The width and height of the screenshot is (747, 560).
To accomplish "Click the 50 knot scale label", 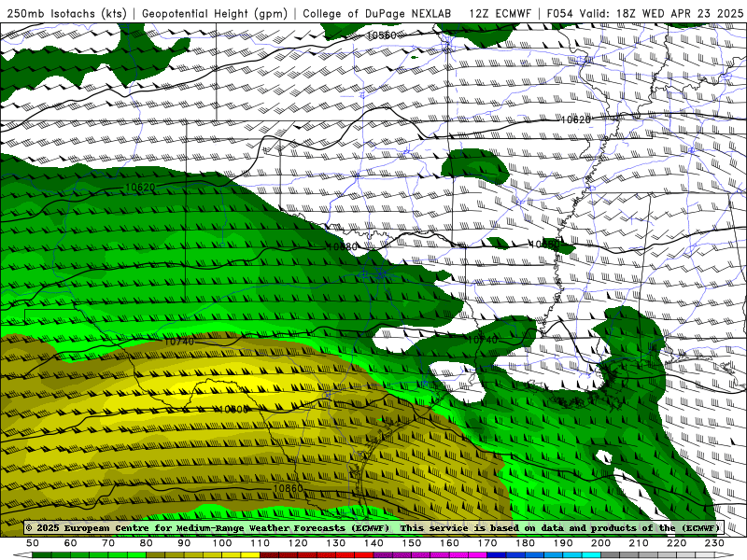I will point(33,543).
